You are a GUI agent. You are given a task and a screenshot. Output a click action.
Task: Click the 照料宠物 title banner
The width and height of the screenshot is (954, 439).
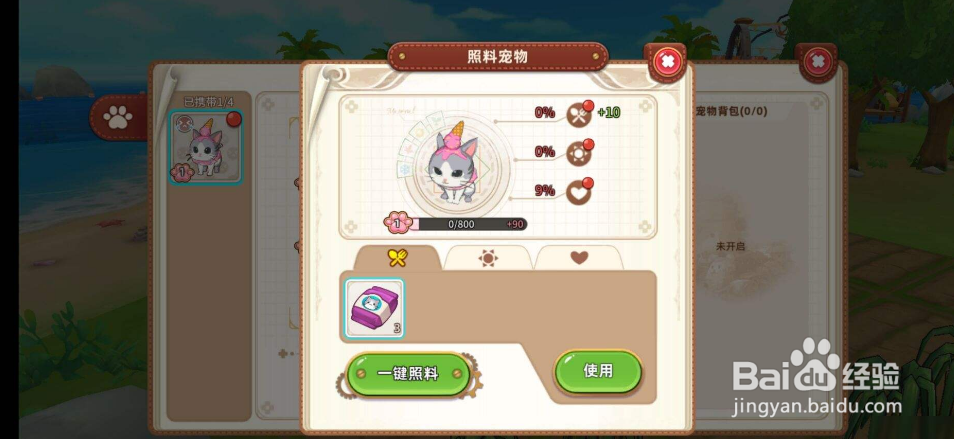[498, 57]
